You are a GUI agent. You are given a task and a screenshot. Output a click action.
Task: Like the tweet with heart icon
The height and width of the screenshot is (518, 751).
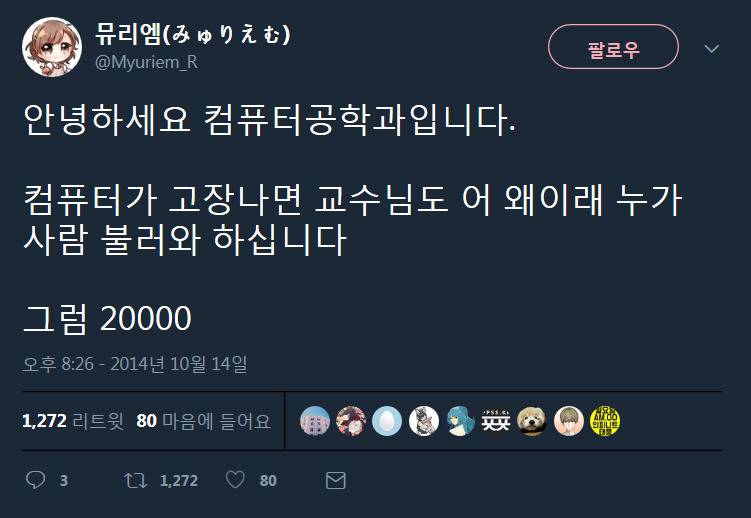(x=235, y=480)
